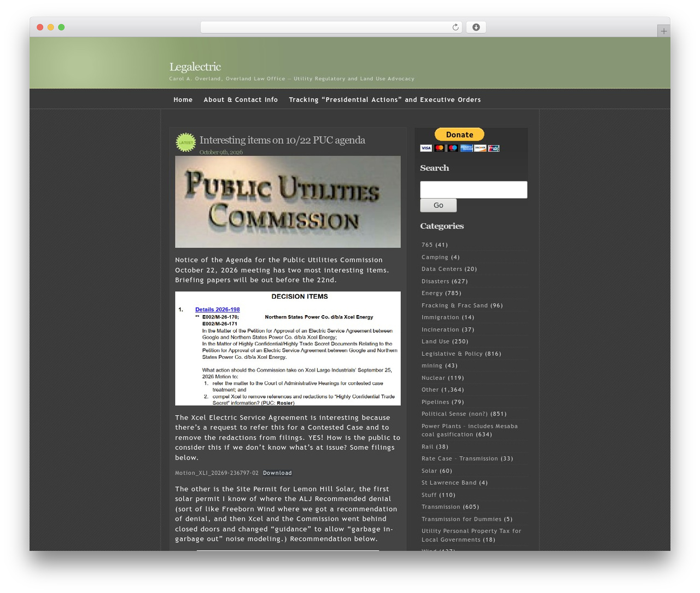
Task: Open the Energy category
Action: 432,293
